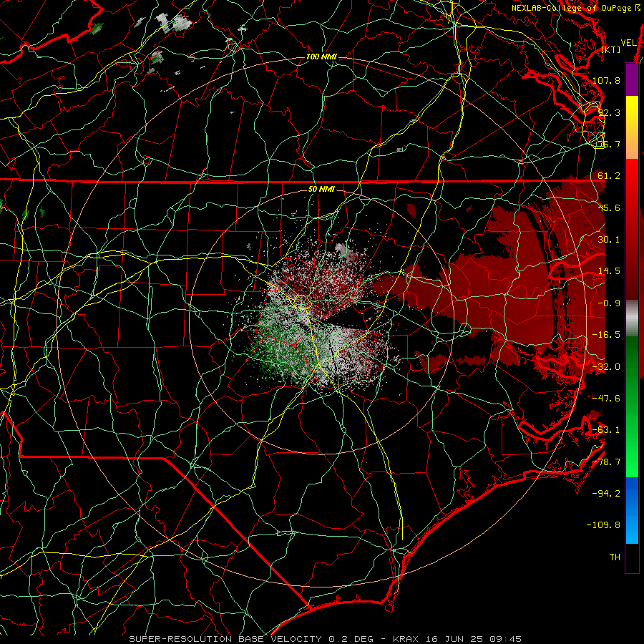Click the blue segment of the color bar
The width and height of the screenshot is (644, 644).
point(632,510)
